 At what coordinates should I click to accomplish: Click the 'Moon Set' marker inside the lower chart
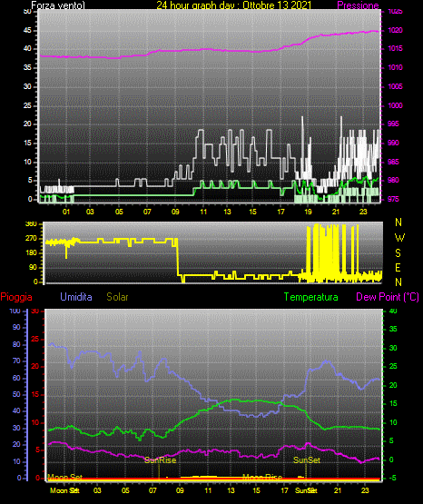[x=64, y=477]
